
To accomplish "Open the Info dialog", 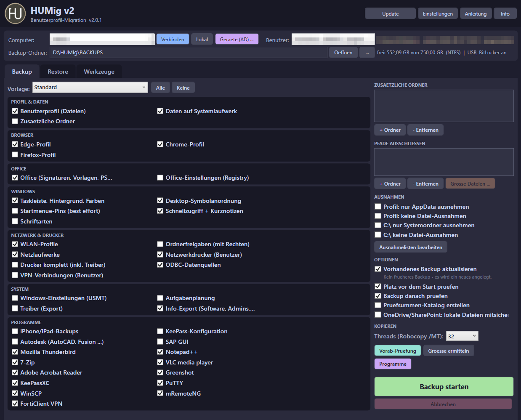I will [505, 14].
